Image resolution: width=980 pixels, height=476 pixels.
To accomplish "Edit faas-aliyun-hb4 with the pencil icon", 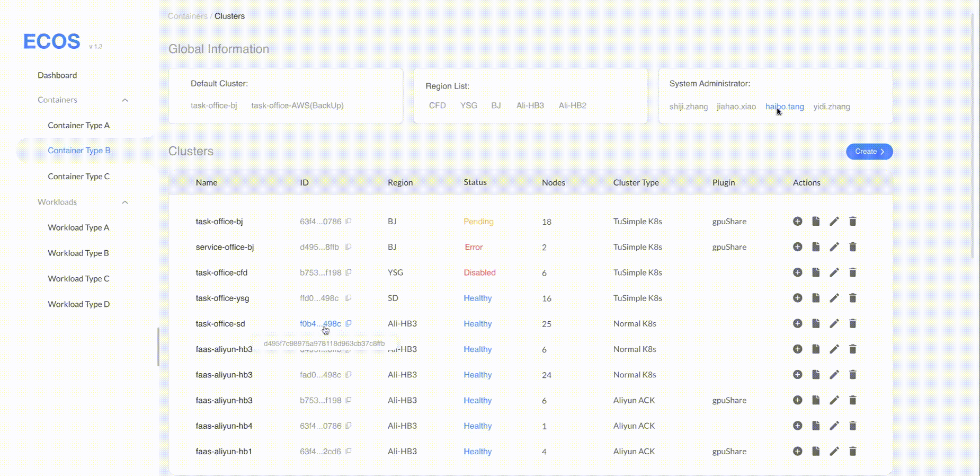I will [x=834, y=425].
